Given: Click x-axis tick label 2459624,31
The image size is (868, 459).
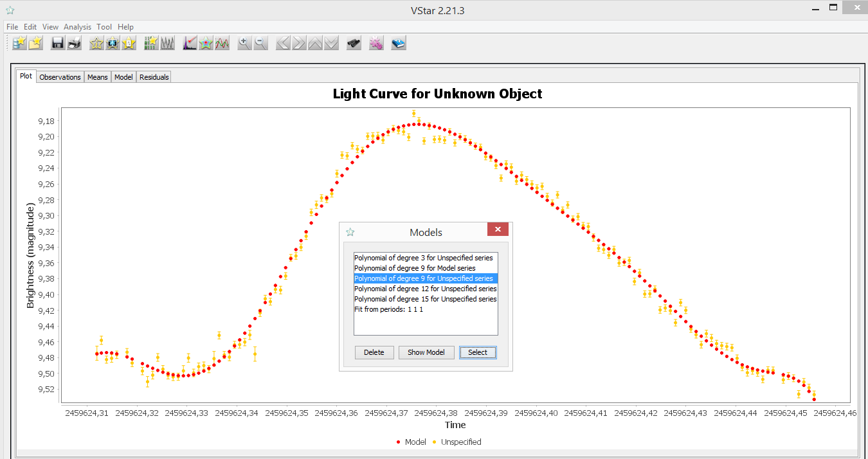Looking at the screenshot, I should pos(87,413).
